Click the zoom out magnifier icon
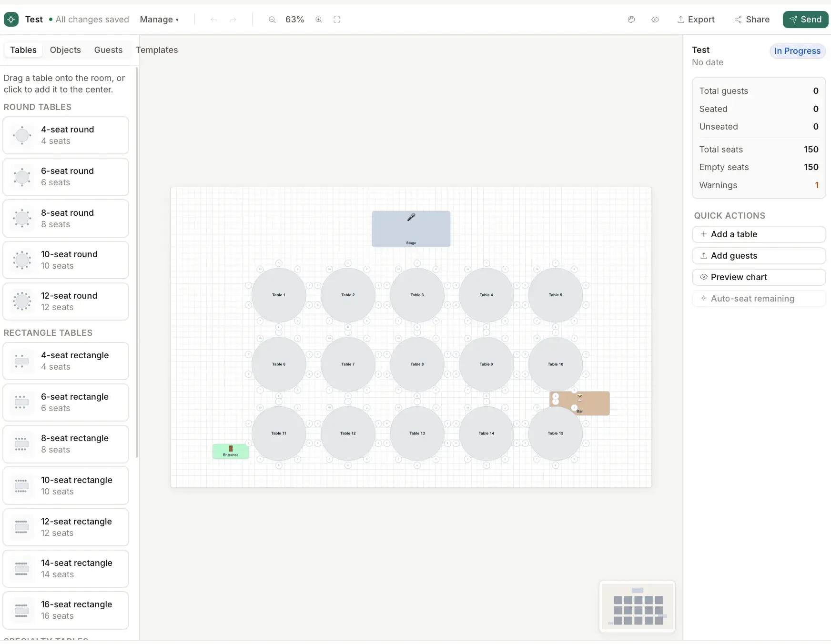Image resolution: width=831 pixels, height=644 pixels. tap(272, 20)
